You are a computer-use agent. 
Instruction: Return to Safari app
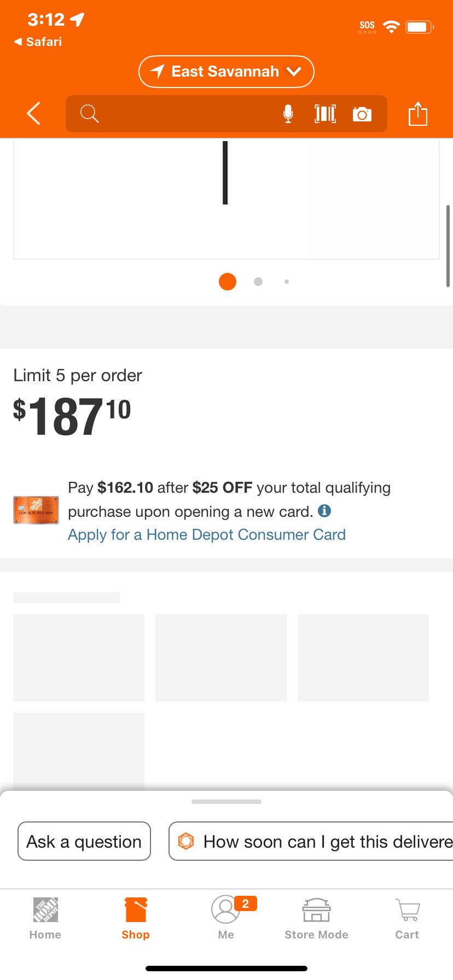click(38, 42)
